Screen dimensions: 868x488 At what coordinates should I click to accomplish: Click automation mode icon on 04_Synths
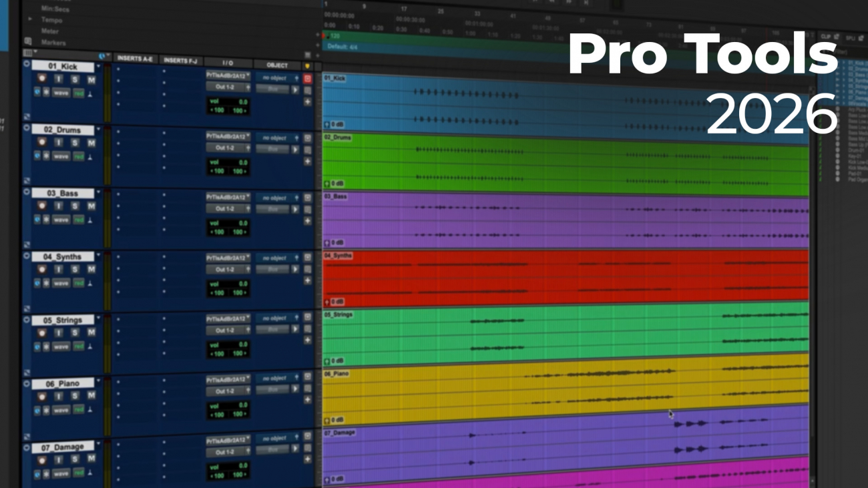[x=89, y=284]
